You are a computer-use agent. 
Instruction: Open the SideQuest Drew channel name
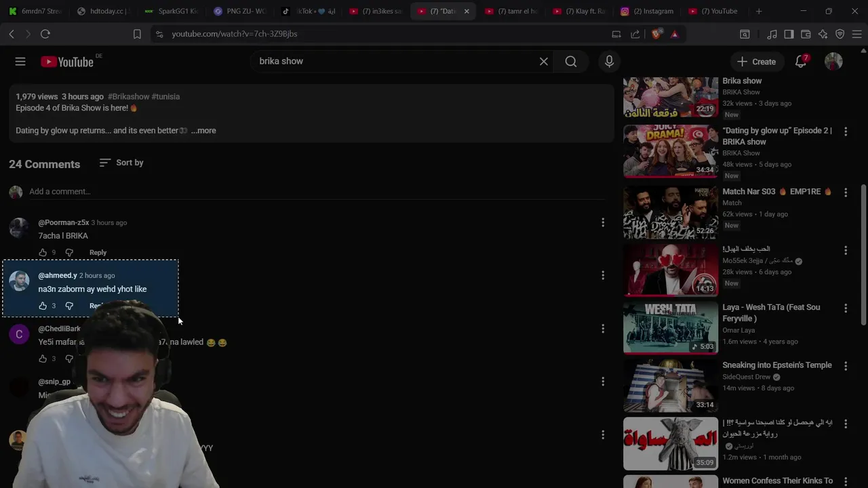click(x=747, y=377)
